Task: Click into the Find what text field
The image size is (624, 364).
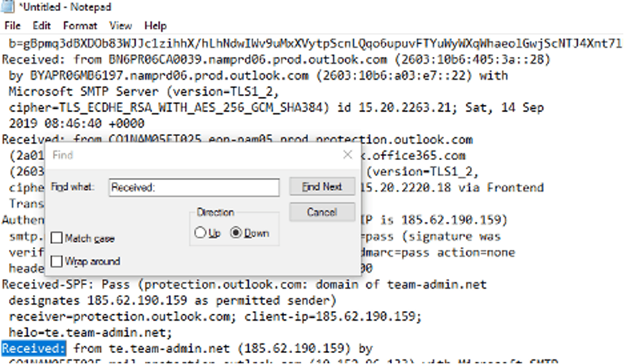Action: coord(194,187)
